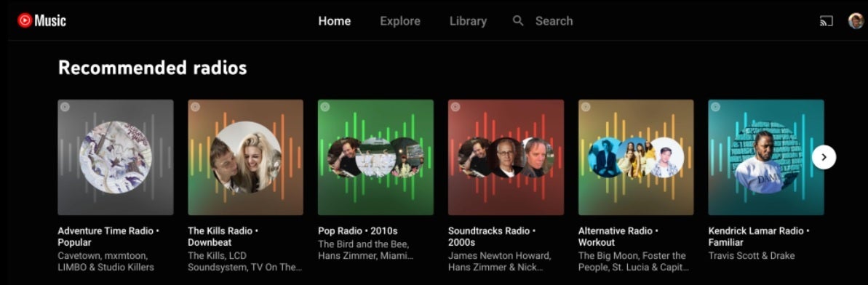Open Alternative Radio Workout thumbnail
The width and height of the screenshot is (868, 285).
click(x=636, y=157)
